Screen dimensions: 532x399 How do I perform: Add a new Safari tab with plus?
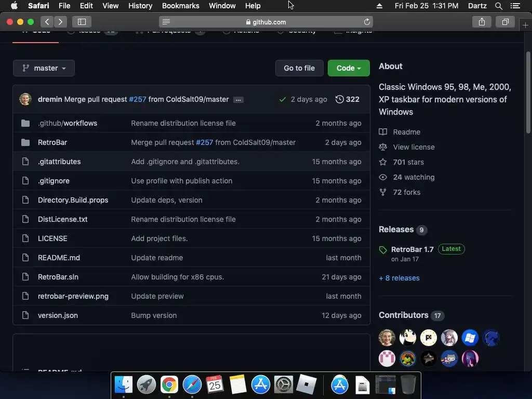tap(525, 25)
